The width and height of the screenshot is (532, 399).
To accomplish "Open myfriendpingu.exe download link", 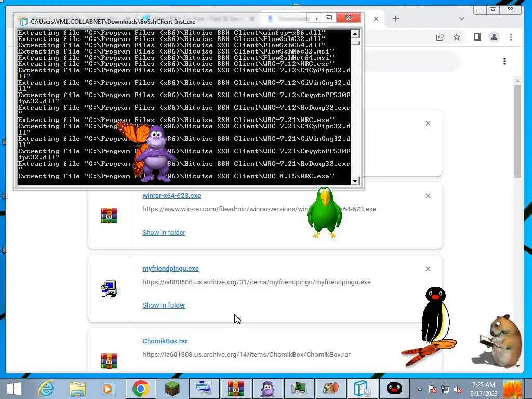I will tap(170, 269).
